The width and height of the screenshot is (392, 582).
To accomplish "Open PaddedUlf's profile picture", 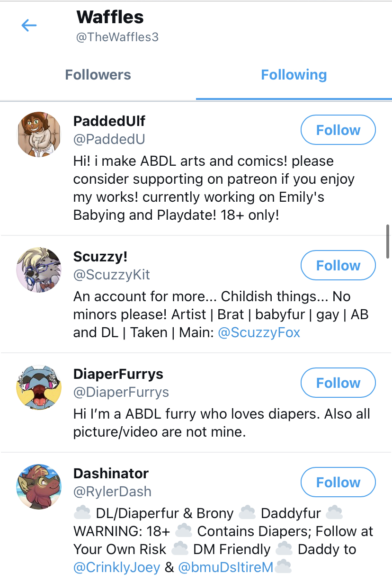I will [x=39, y=134].
